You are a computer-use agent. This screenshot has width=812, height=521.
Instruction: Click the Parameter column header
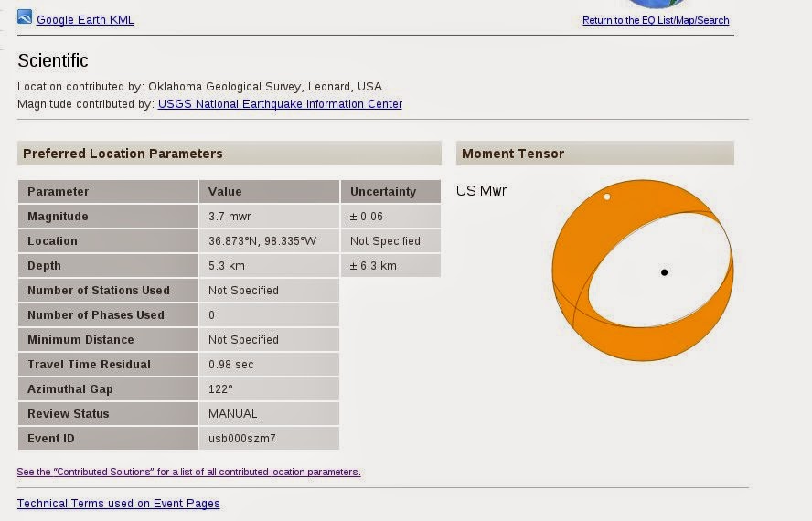[x=59, y=192]
